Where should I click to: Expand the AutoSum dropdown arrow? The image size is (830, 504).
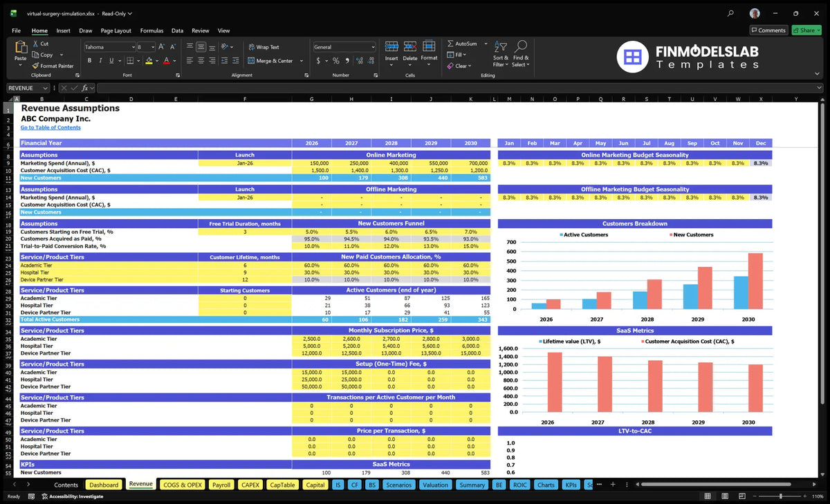point(486,44)
